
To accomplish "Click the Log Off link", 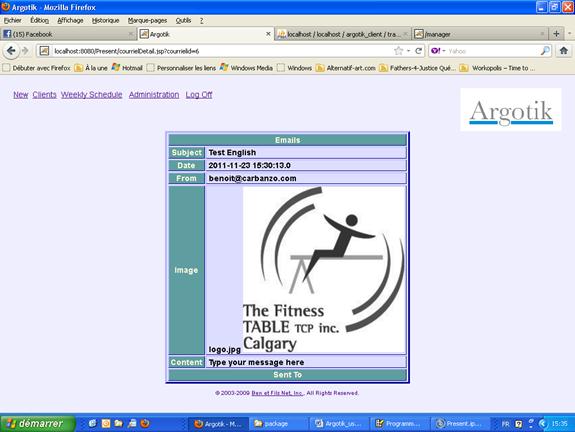I will coord(199,95).
